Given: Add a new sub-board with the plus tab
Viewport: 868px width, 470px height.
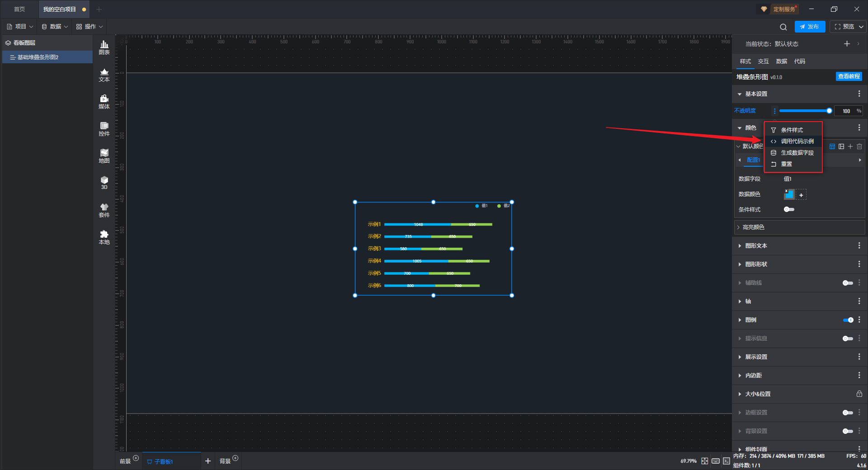Looking at the screenshot, I should coord(208,461).
